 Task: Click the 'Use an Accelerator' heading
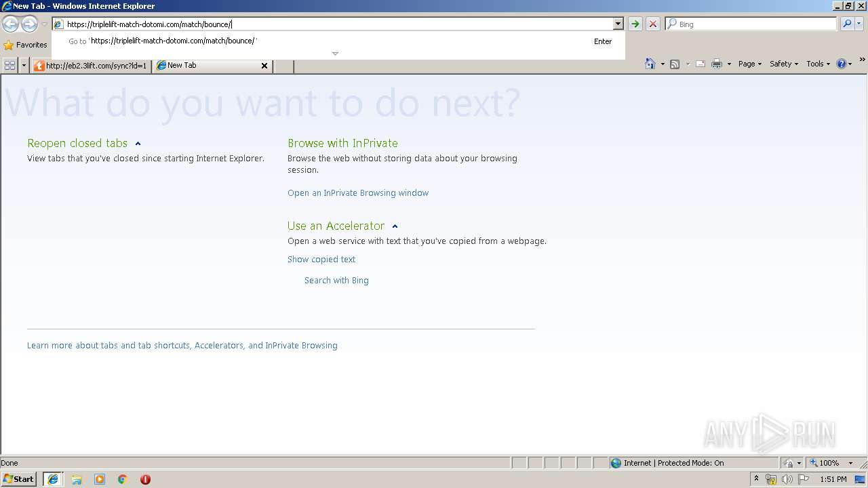[336, 226]
